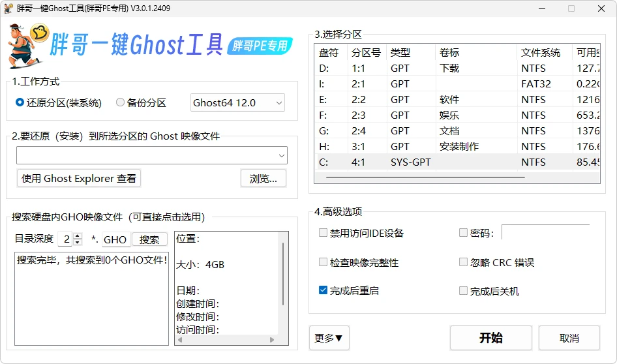Select the restore partition radio option
This screenshot has width=617, height=364.
pos(20,102)
